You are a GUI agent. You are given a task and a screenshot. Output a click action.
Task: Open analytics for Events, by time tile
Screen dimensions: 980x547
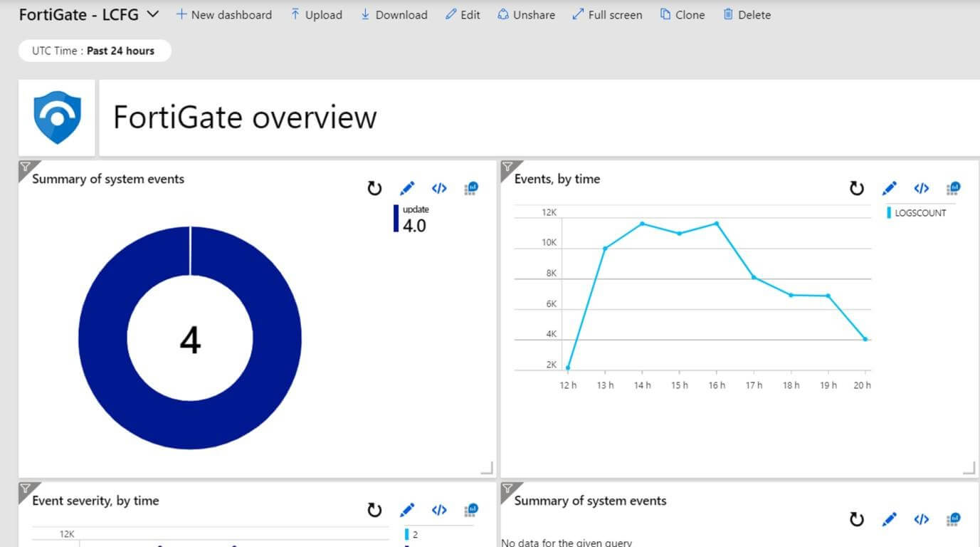(954, 189)
